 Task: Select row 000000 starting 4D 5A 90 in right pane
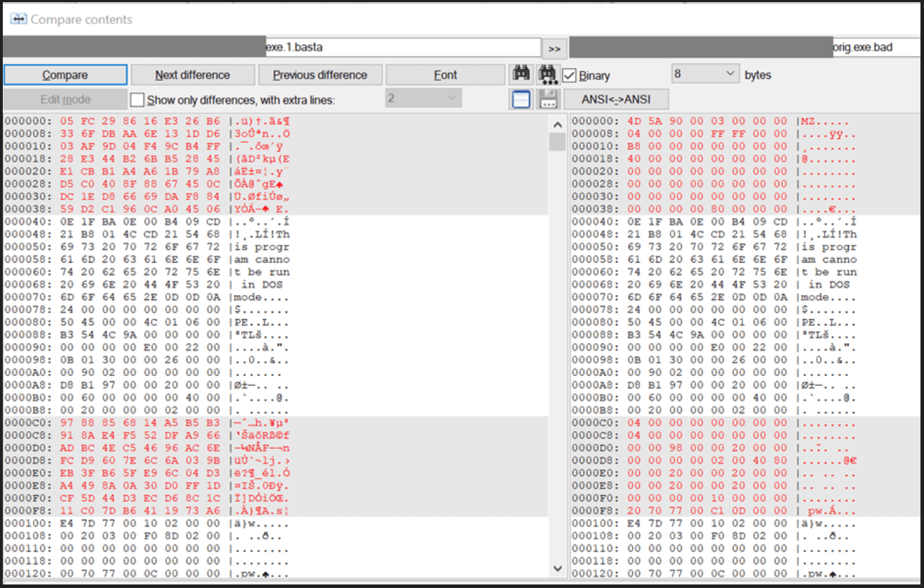714,120
